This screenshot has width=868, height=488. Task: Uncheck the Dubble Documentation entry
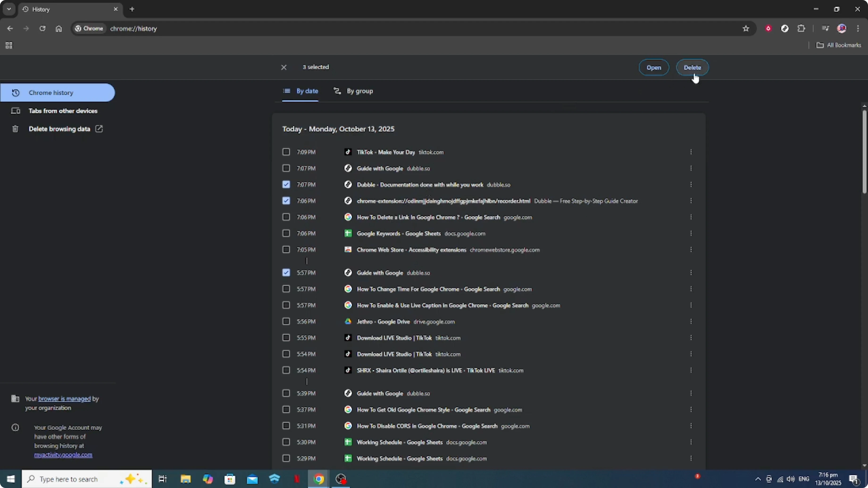pos(286,185)
